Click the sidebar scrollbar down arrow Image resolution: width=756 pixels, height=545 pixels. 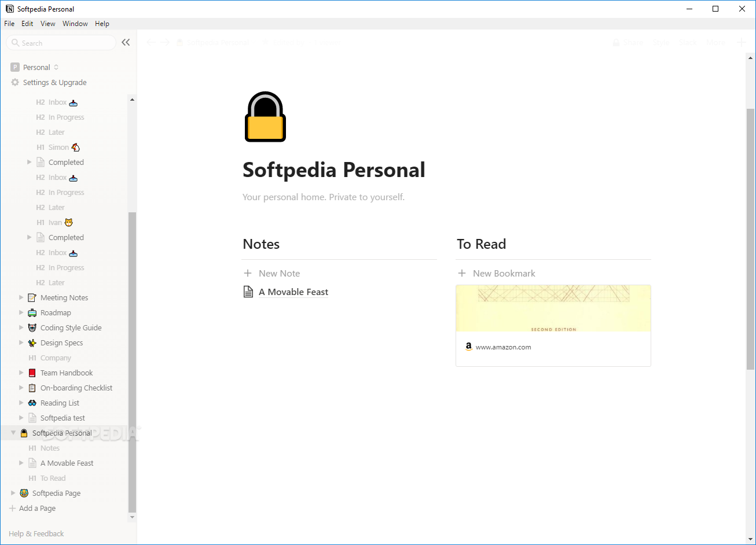click(132, 517)
